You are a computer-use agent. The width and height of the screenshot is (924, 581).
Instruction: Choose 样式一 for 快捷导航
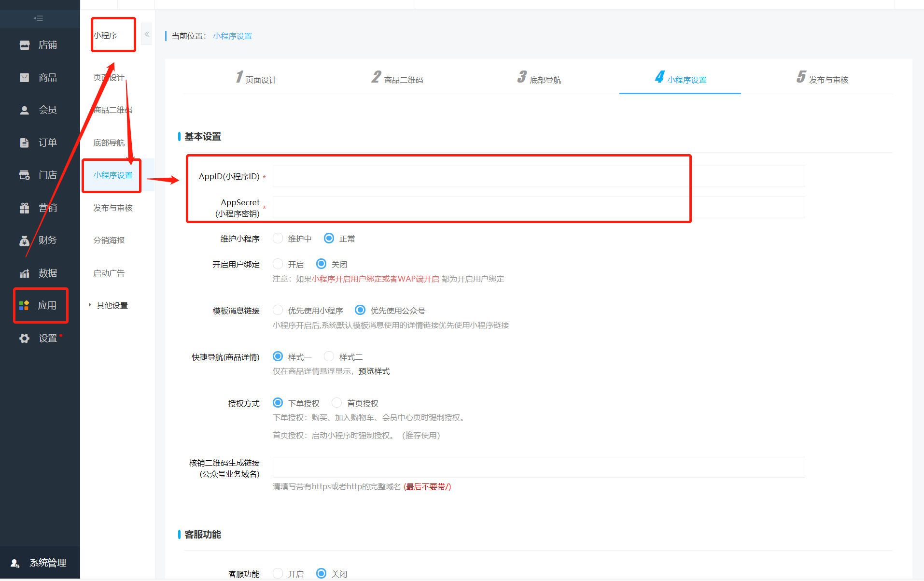278,356
